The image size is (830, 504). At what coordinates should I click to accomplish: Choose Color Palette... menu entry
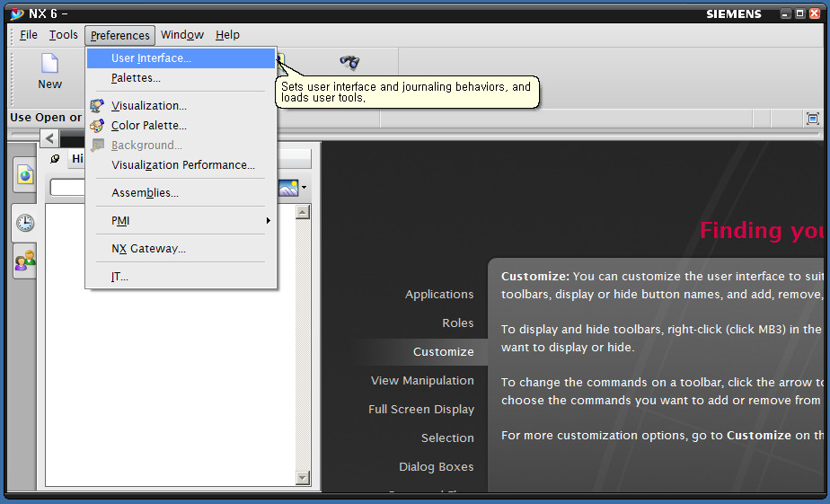[x=181, y=126]
